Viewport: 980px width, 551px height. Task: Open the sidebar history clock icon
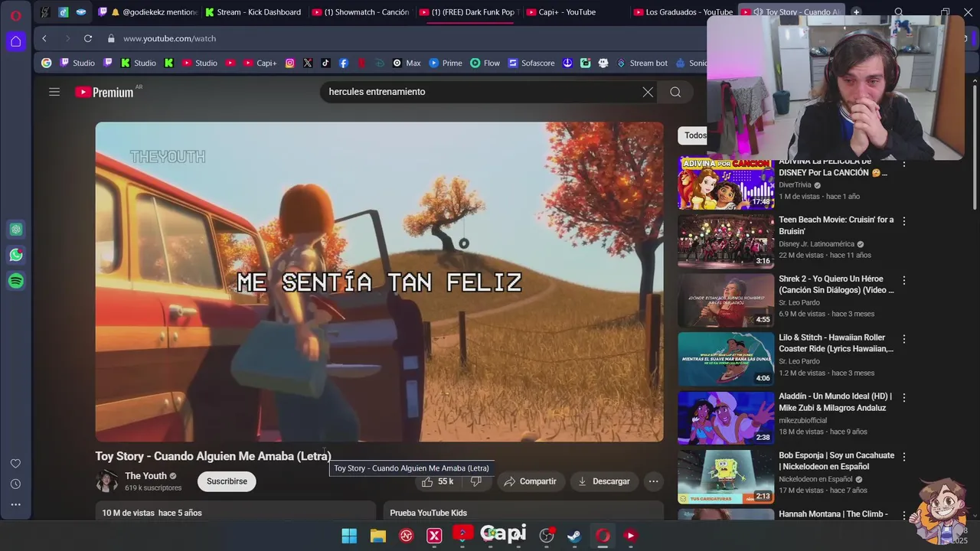coord(15,484)
